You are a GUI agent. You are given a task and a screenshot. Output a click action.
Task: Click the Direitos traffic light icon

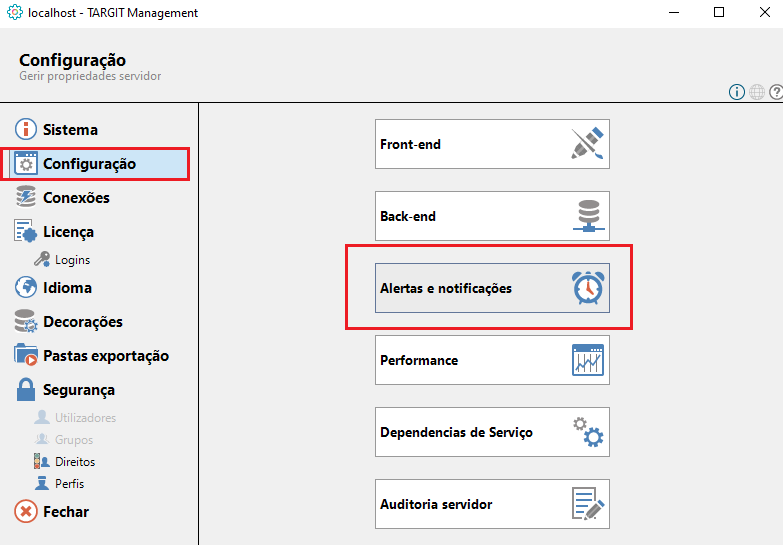point(42,461)
